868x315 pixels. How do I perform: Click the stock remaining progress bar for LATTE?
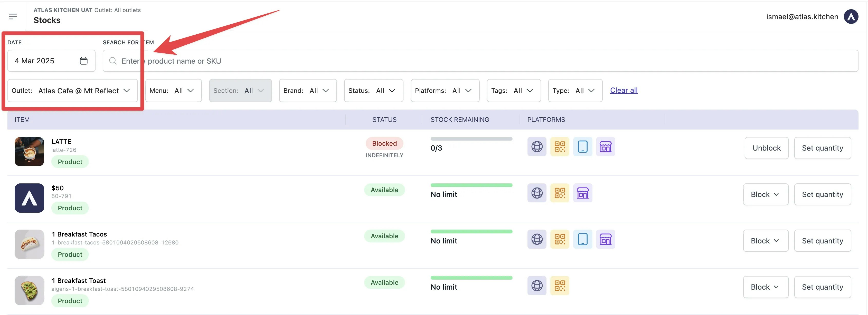pyautogui.click(x=471, y=138)
